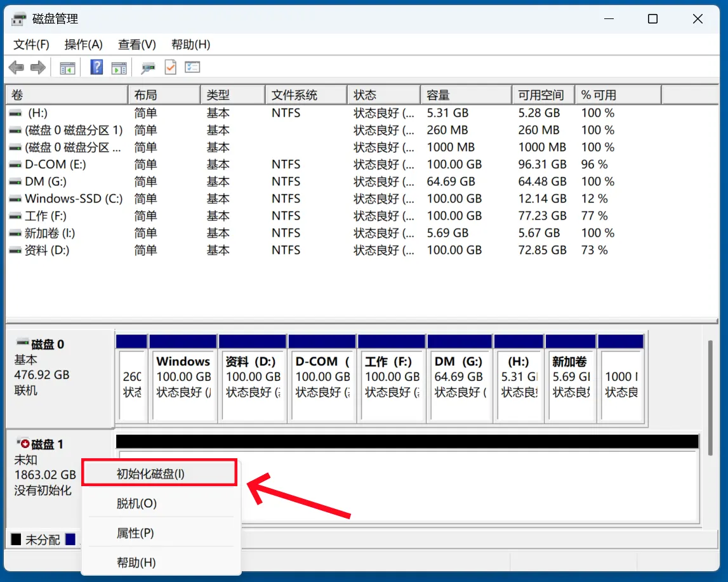Select the 资料 (D:) partition block on 磁盘 0
728x582 pixels.
[253, 378]
